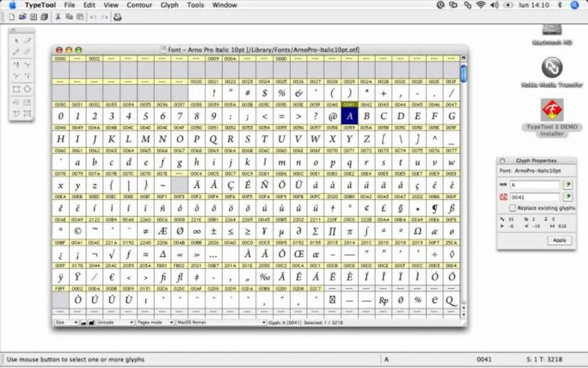Click the Save floppy disk toolbar icon
Image resolution: width=588 pixels, height=368 pixels.
[x=33, y=17]
